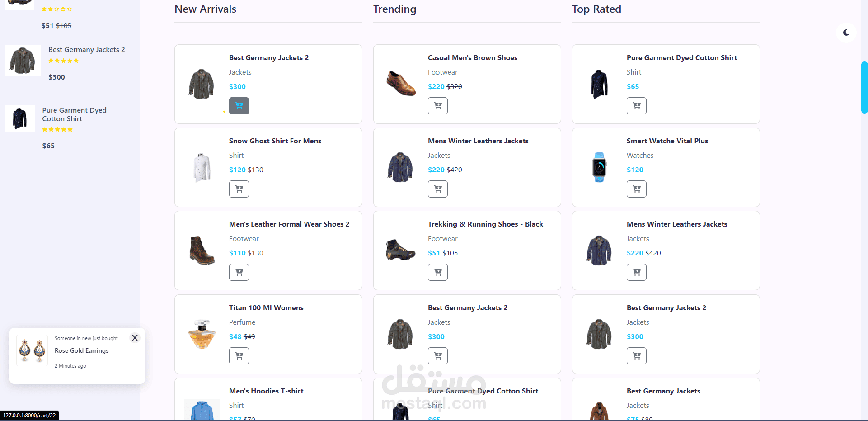Select the Footwear category under Casual Men's Brown Shoes
Image resolution: width=868 pixels, height=421 pixels.
click(x=443, y=72)
